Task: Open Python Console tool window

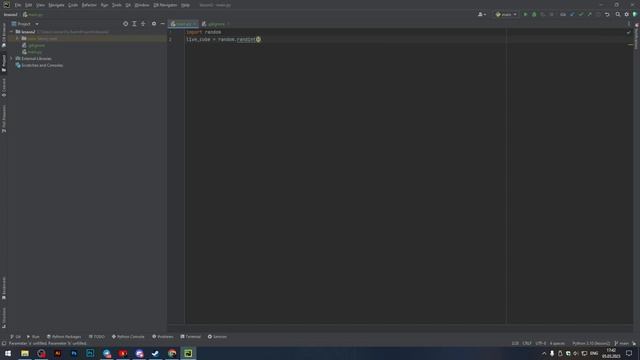Action: coord(128,337)
